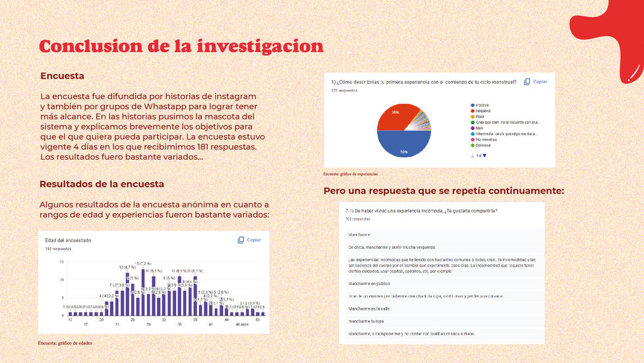The image size is (644, 363).
Task: Click caption 'Encuesta: gráfico de experiencias'
Action: click(x=350, y=174)
